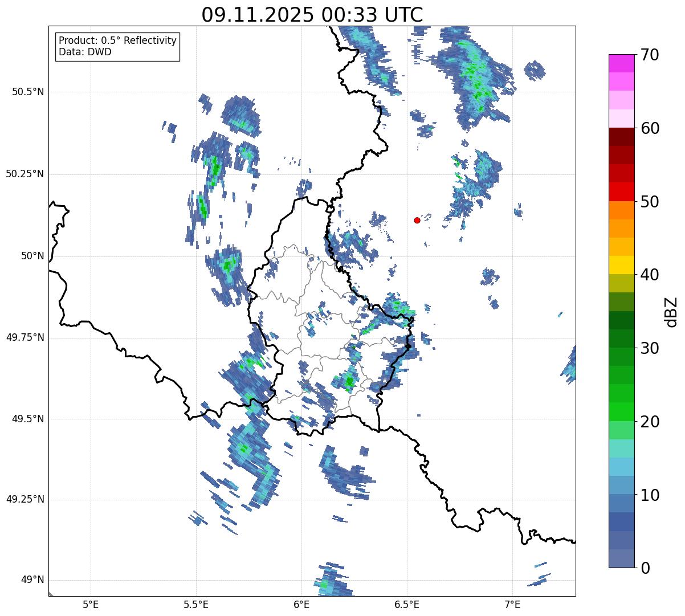
Task: Click the "6.5°E" longitude axis label
Action: point(407,604)
